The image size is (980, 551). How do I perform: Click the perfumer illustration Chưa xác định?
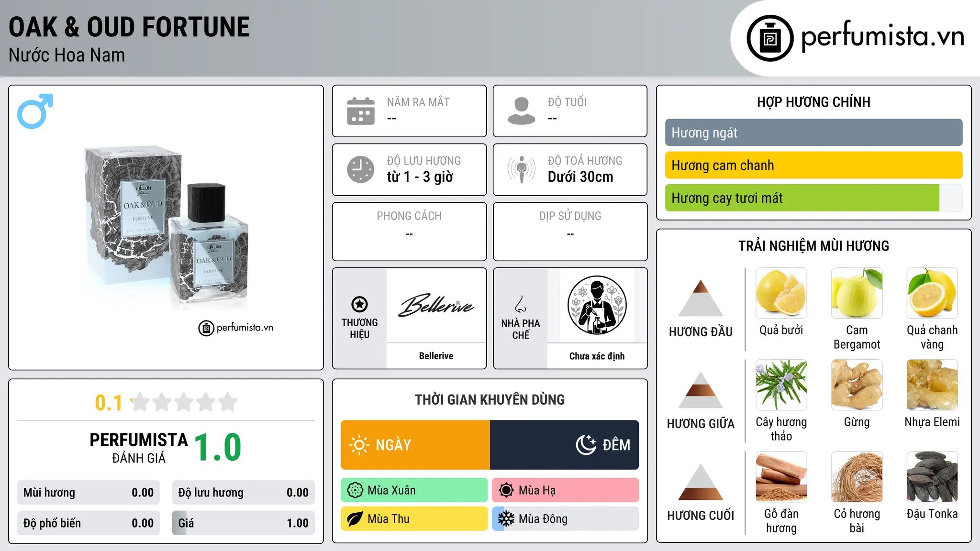pos(597,305)
